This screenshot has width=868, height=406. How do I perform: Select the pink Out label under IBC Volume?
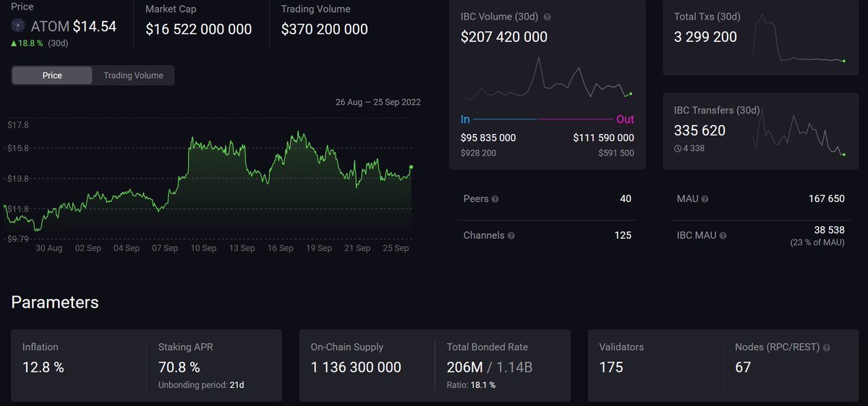point(625,119)
